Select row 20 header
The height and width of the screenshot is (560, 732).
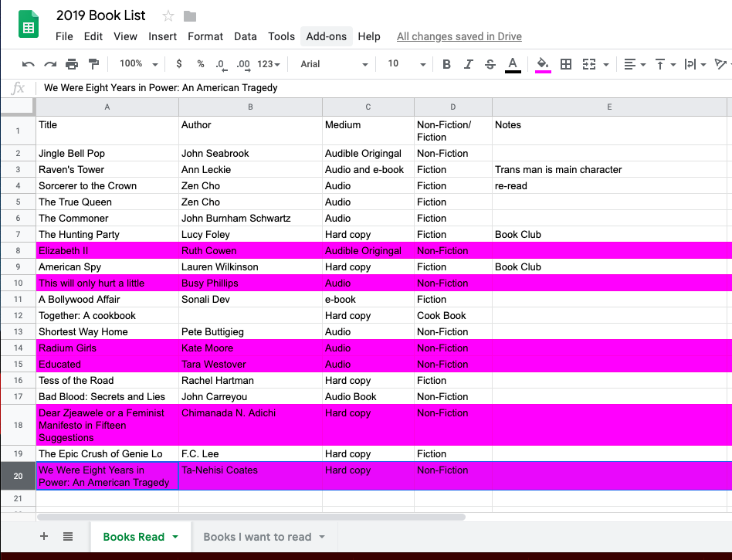click(x=18, y=476)
